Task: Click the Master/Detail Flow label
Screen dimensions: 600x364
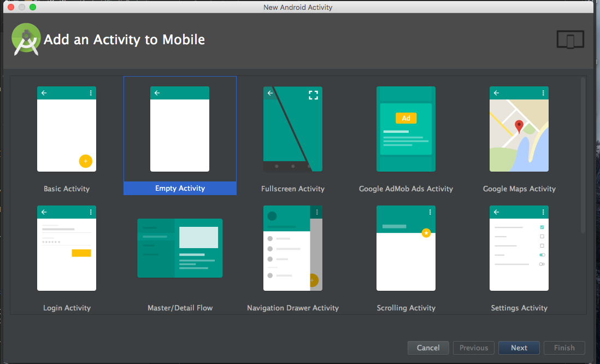Action: click(180, 308)
